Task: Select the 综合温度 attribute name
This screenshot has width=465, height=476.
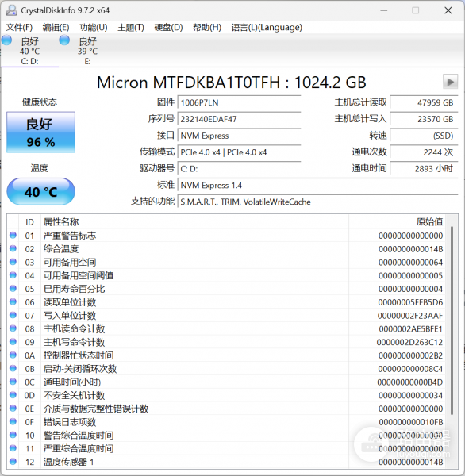Action: click(61, 249)
